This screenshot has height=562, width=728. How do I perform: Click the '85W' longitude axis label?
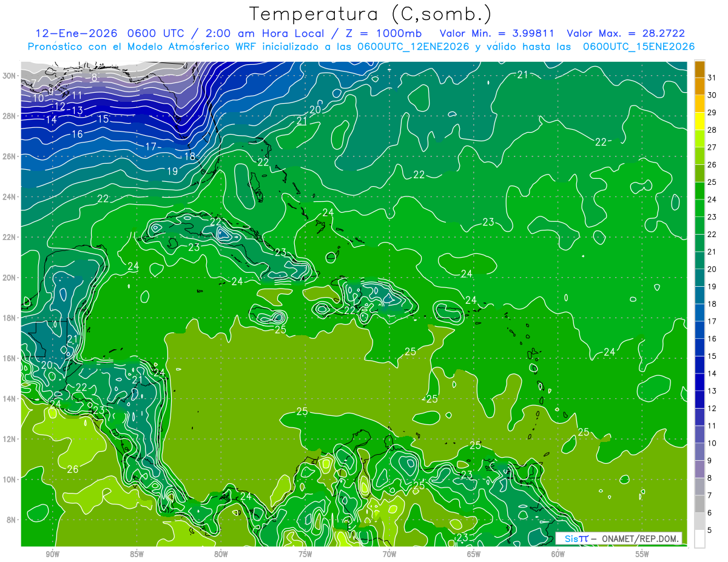click(x=136, y=554)
